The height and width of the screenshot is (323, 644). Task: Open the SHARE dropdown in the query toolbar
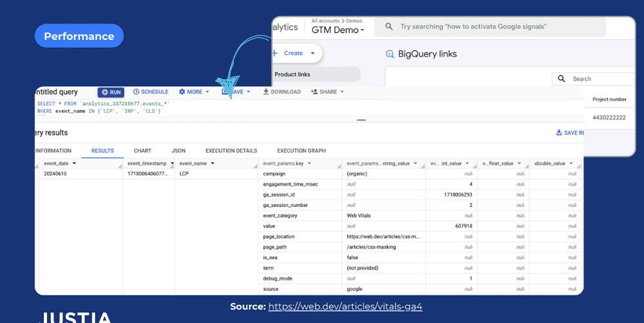pos(327,92)
